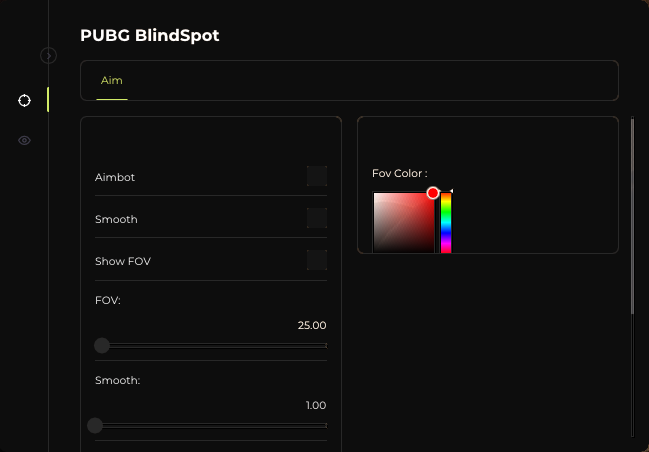Click the red color picker handle
This screenshot has width=649, height=452.
pos(433,193)
